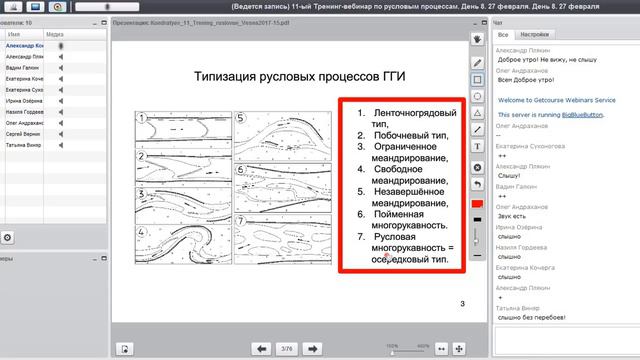Screen dimensions: 640x360
Task: Toggle the recording button in top bar
Action: click(57, 7)
